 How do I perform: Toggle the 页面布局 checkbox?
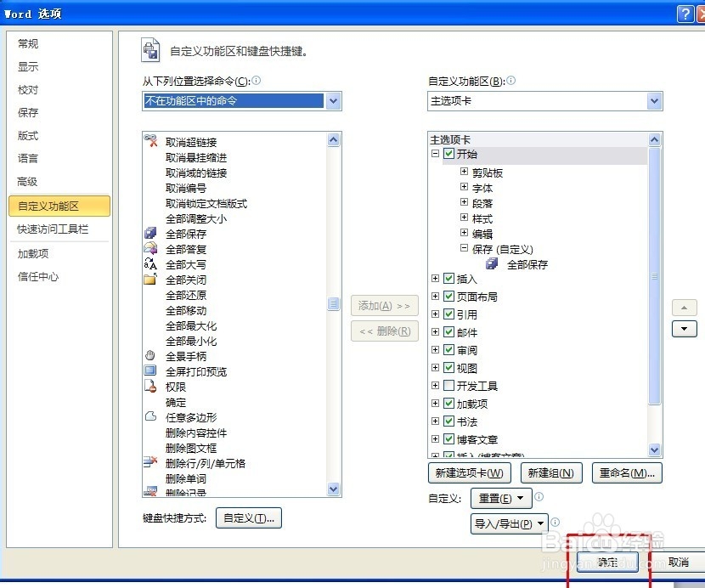click(x=448, y=296)
